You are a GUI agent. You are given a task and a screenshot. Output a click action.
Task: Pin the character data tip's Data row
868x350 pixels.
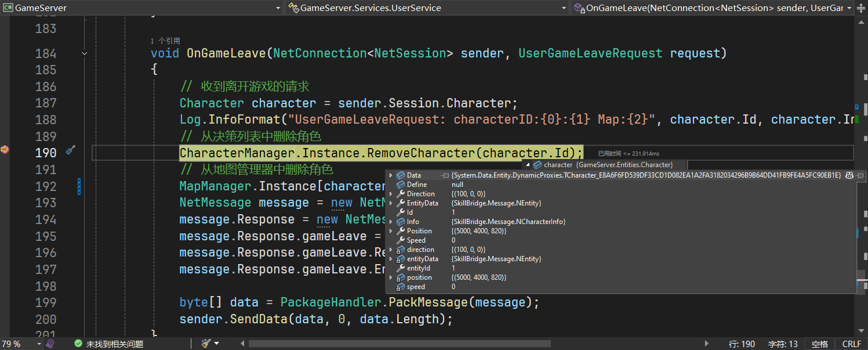[445, 175]
